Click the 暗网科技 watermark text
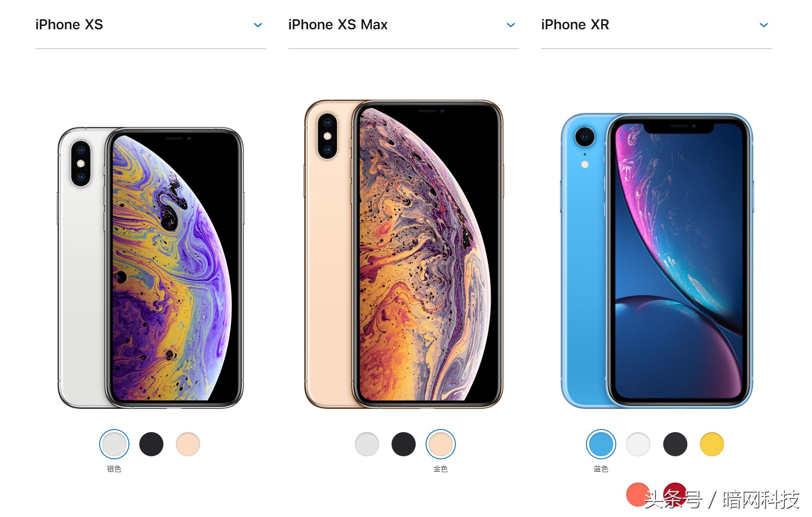Image resolution: width=812 pixels, height=517 pixels. [762, 499]
